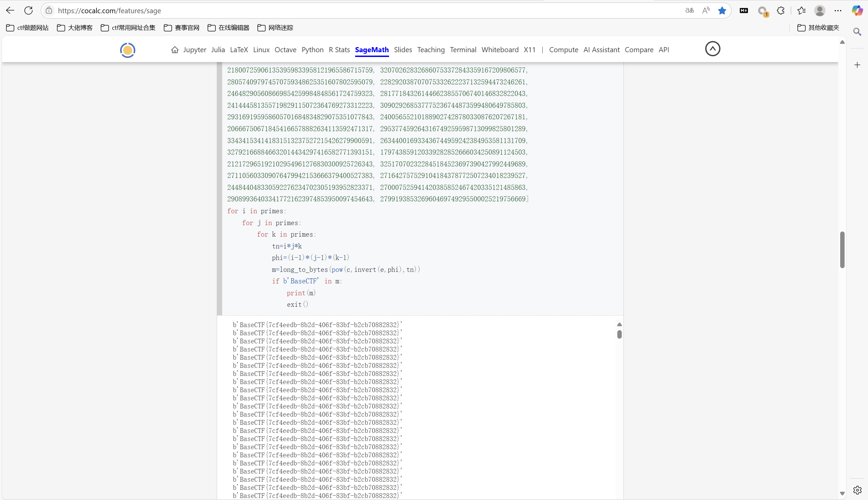Image resolution: width=868 pixels, height=500 pixels.
Task: Open the sidebar search icon
Action: coord(857,32)
